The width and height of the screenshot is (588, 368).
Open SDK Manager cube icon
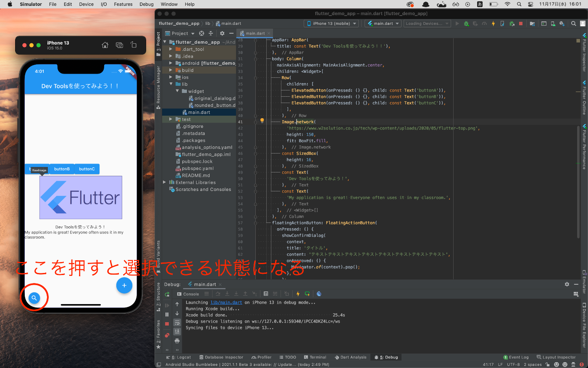click(562, 24)
